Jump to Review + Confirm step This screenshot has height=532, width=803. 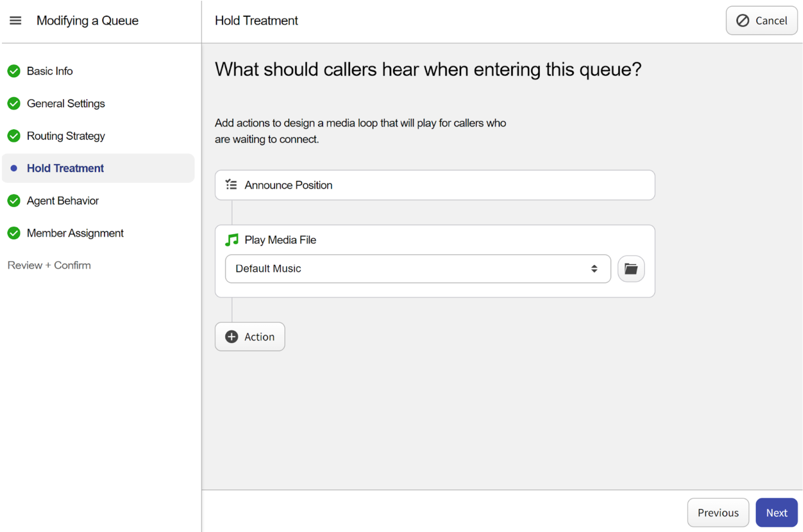coord(49,265)
